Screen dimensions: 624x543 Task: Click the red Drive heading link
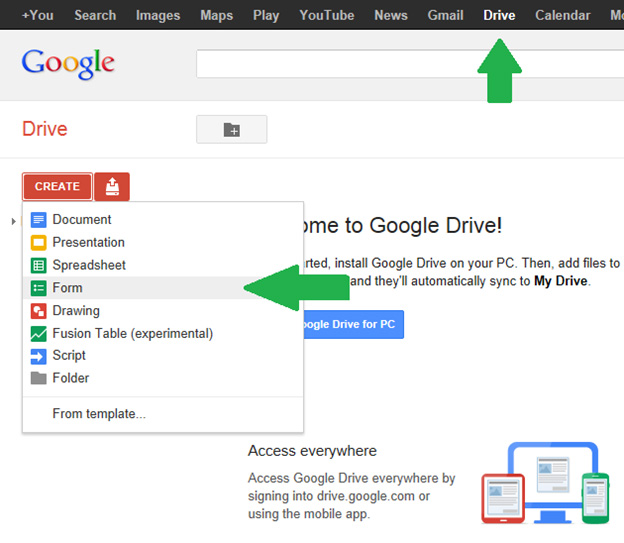[x=45, y=130]
